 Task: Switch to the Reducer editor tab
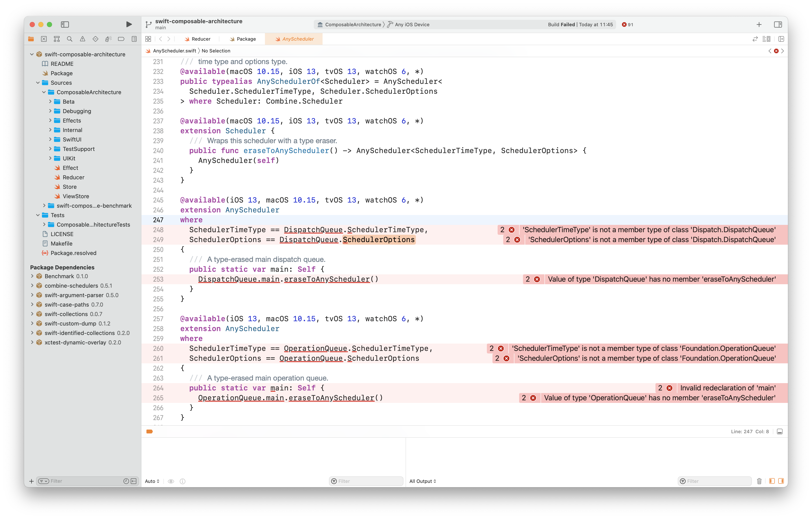[198, 39]
